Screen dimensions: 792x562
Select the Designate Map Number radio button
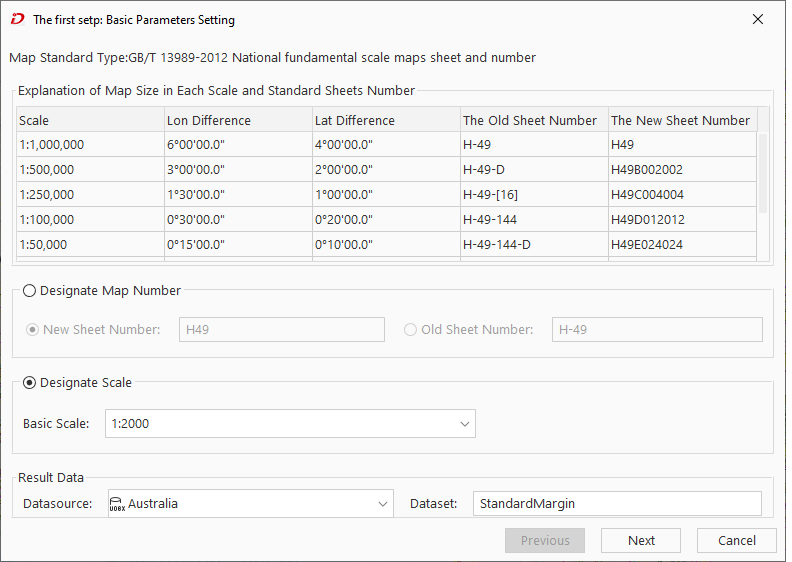[30, 291]
